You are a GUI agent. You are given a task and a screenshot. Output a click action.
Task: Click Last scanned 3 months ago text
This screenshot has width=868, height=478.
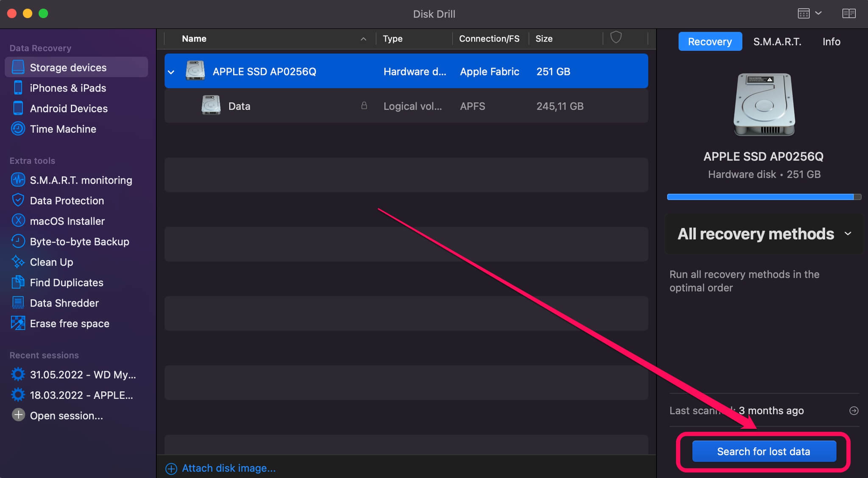click(737, 410)
